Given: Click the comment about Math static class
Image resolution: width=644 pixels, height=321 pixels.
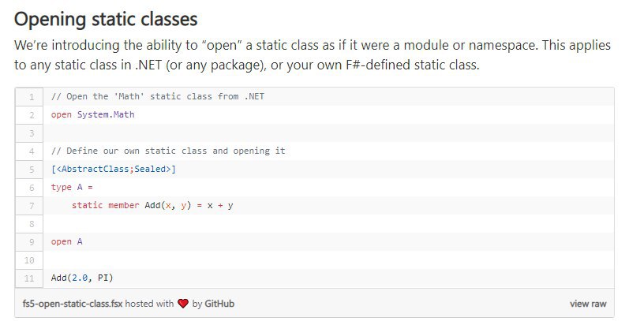Looking at the screenshot, I should point(158,96).
